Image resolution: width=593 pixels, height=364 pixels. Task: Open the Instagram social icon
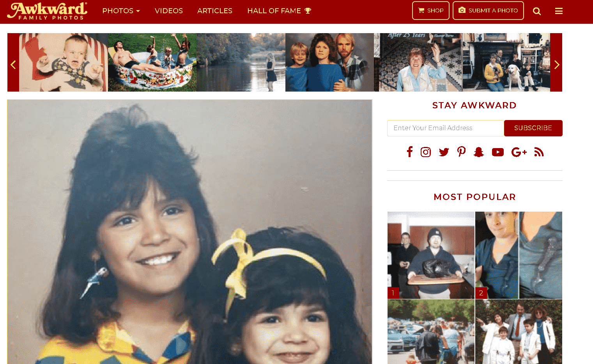coord(426,152)
